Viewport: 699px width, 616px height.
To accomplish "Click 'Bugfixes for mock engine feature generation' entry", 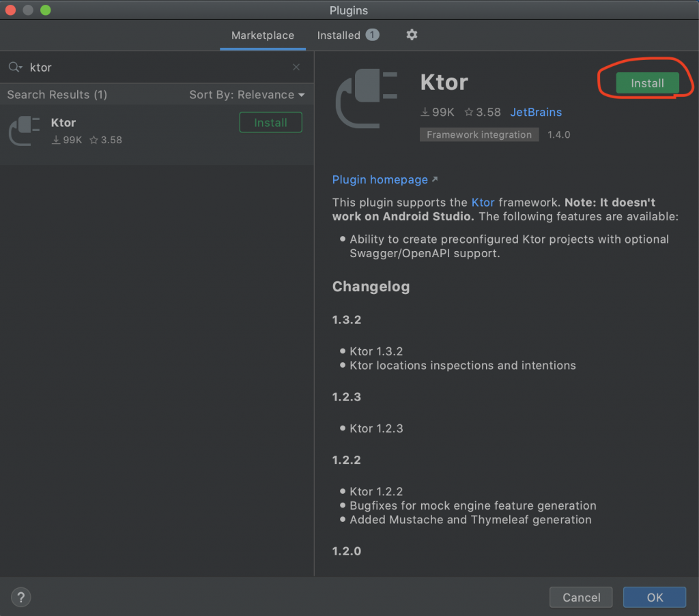I will click(x=473, y=506).
